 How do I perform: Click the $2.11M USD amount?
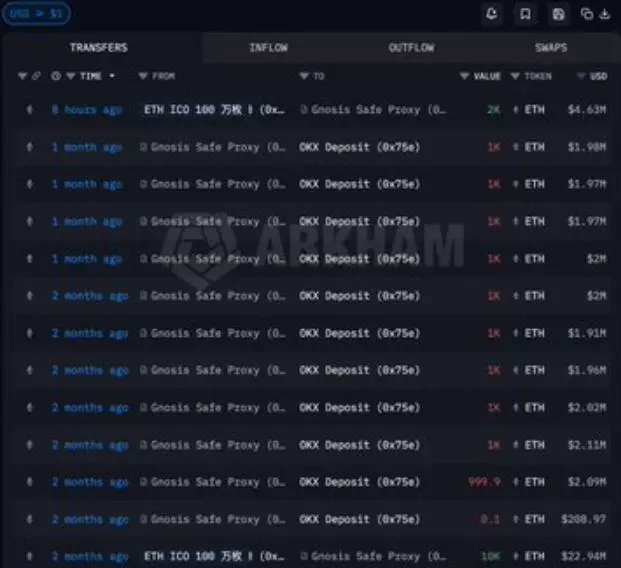coord(587,445)
